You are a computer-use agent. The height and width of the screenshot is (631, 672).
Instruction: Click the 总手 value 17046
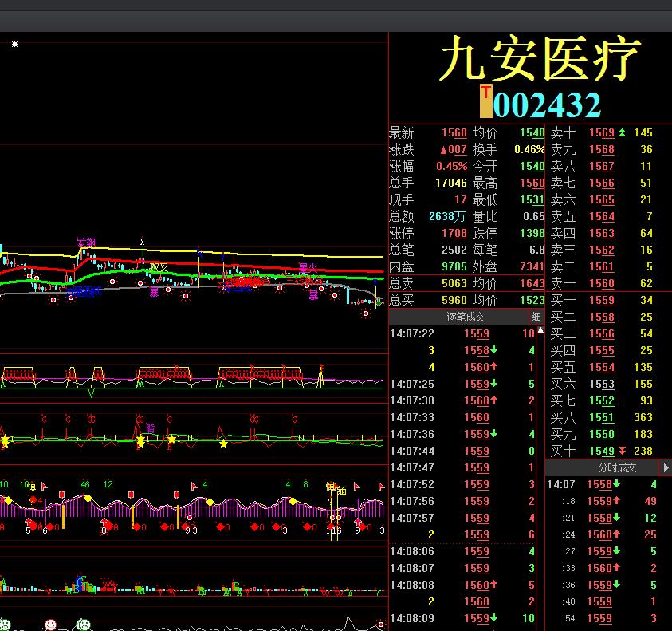[x=451, y=183]
